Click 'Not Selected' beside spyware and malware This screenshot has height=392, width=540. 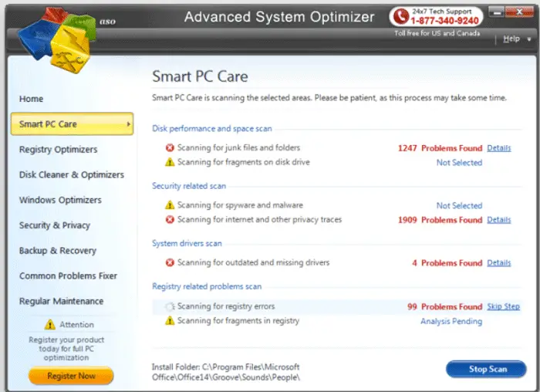[459, 205]
